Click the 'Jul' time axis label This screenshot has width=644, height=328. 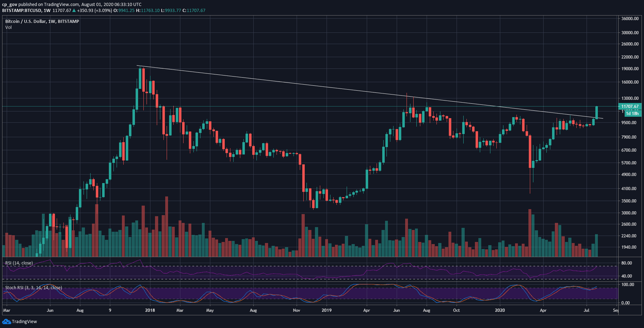pos(587,310)
